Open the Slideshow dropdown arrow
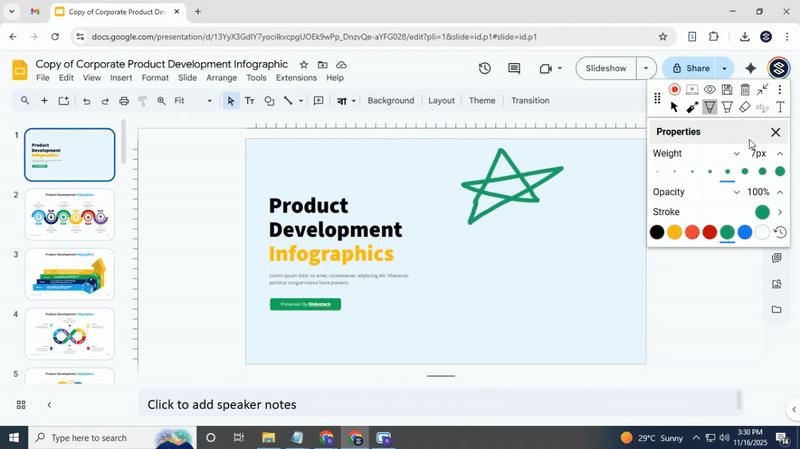 tap(646, 69)
